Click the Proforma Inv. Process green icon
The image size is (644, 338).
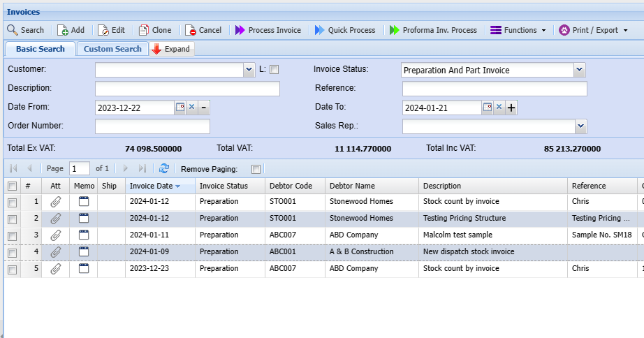[x=395, y=30]
